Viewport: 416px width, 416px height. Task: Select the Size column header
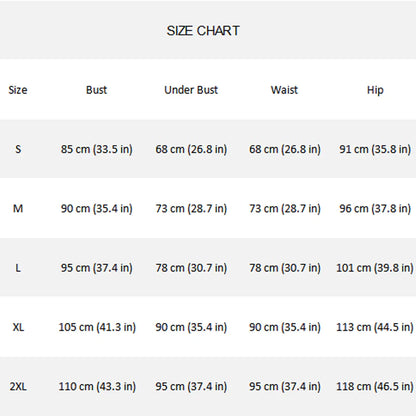[x=18, y=90]
